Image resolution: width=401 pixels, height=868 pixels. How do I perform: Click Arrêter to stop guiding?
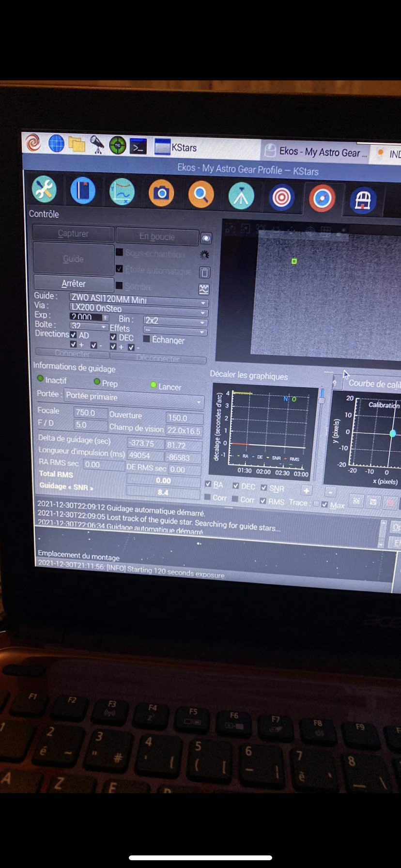pos(73,284)
